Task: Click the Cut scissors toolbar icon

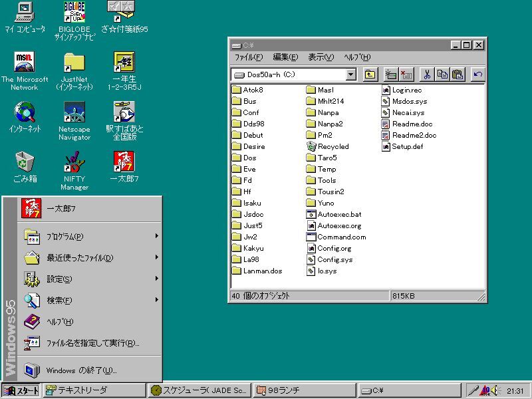Action: (x=427, y=74)
